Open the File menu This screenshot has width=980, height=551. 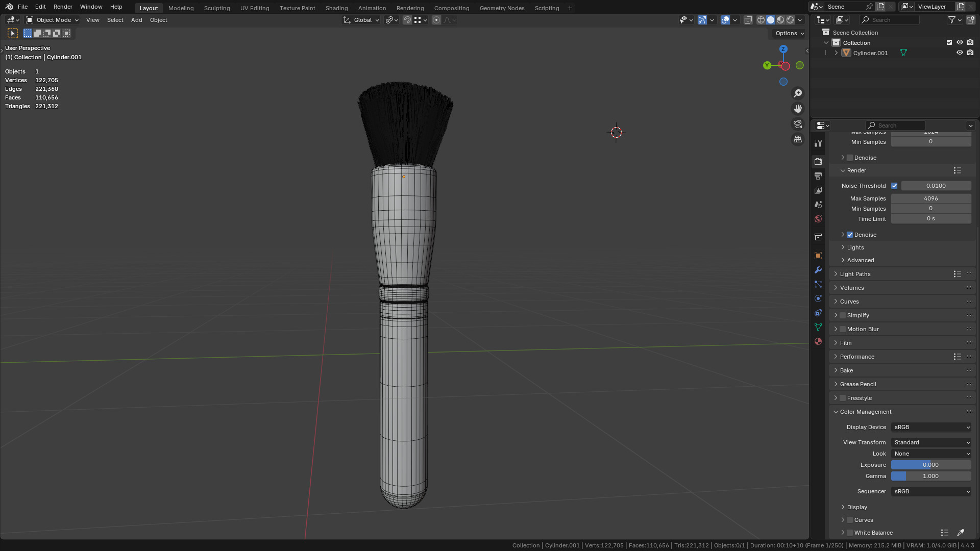(22, 7)
